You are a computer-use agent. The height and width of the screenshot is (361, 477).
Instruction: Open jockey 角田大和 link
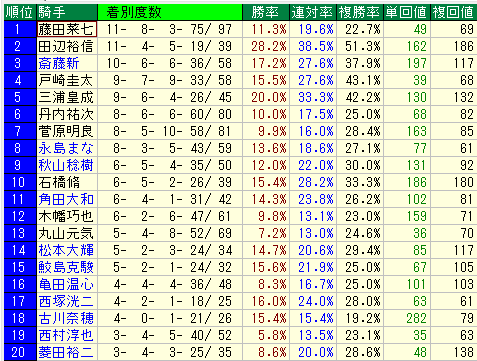pos(66,199)
